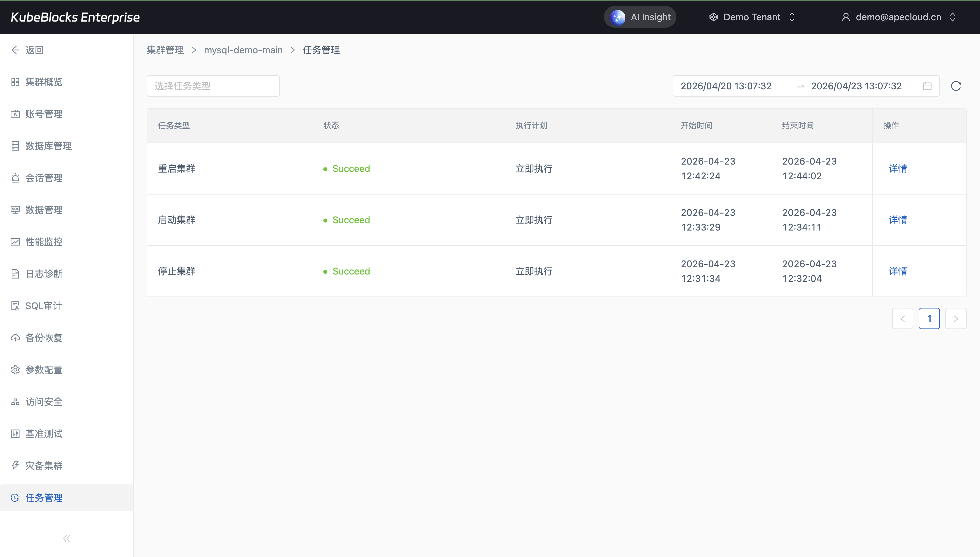
Task: Open 性能监控 chart icon in sidebar
Action: (x=15, y=242)
